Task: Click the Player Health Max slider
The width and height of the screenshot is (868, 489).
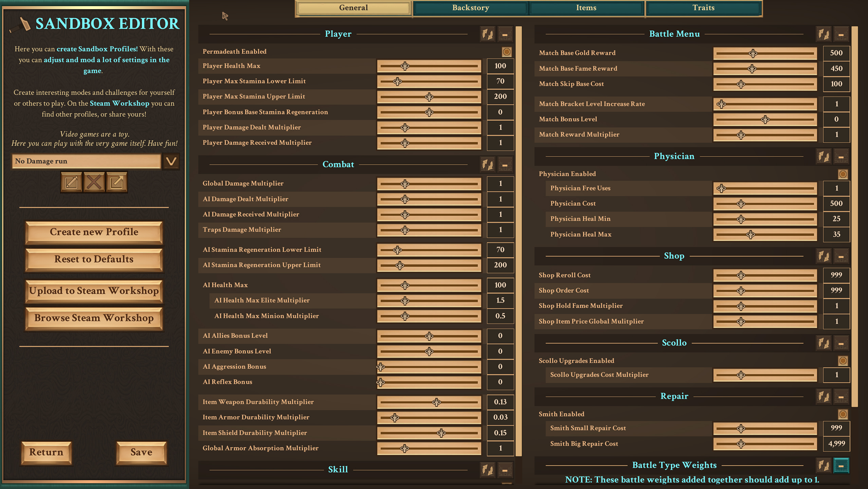Action: tap(429, 66)
